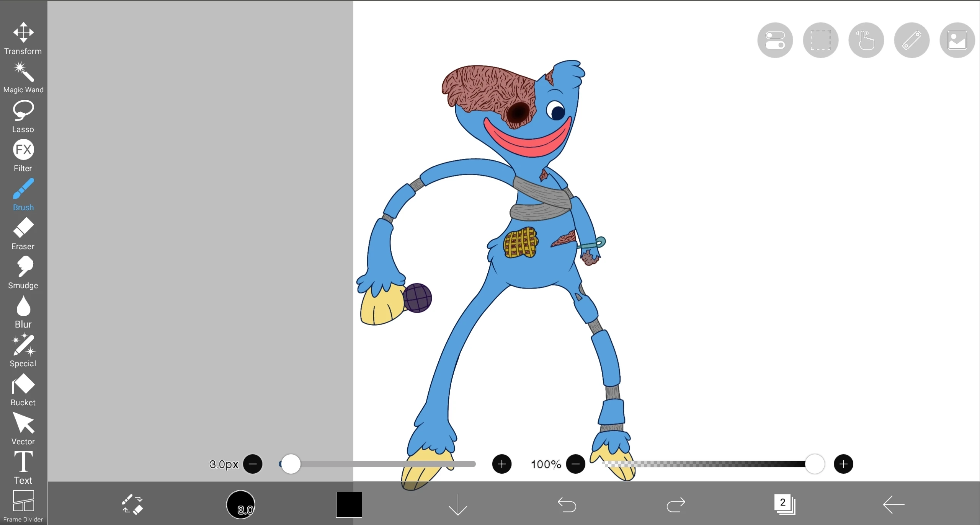Open the ruler tool menu
980x525 pixels.
[x=911, y=40]
